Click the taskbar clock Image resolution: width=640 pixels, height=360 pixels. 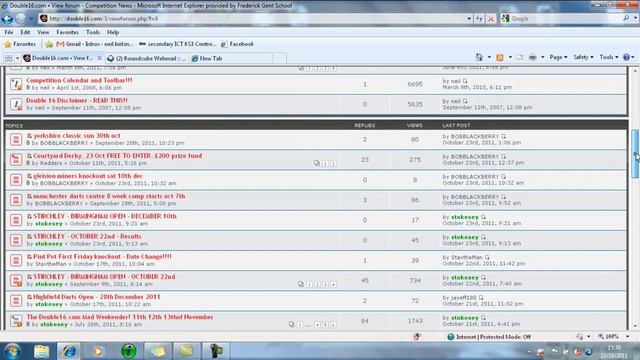[614, 351]
